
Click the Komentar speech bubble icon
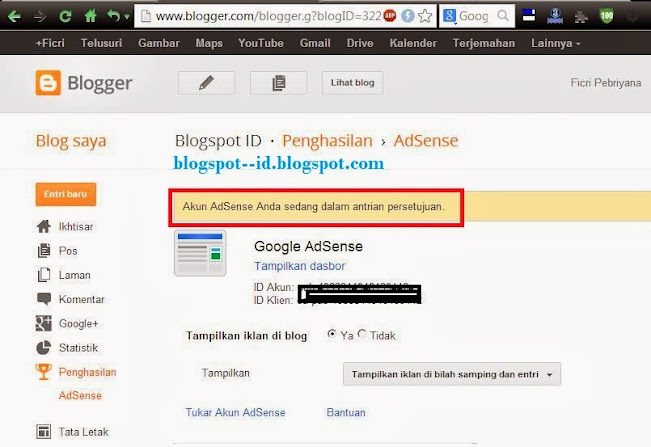tap(44, 299)
